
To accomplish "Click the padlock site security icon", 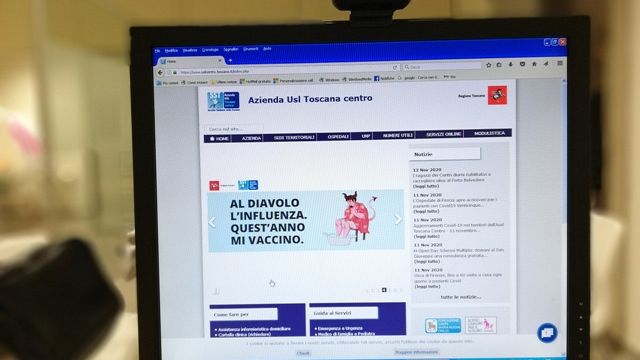I will point(175,72).
